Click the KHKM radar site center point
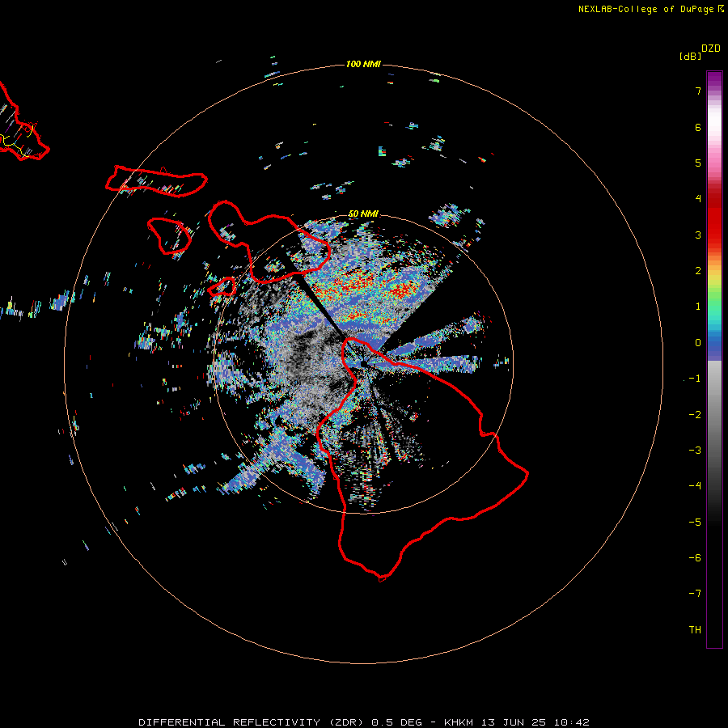Screen dimensions: 728x728 tap(363, 363)
